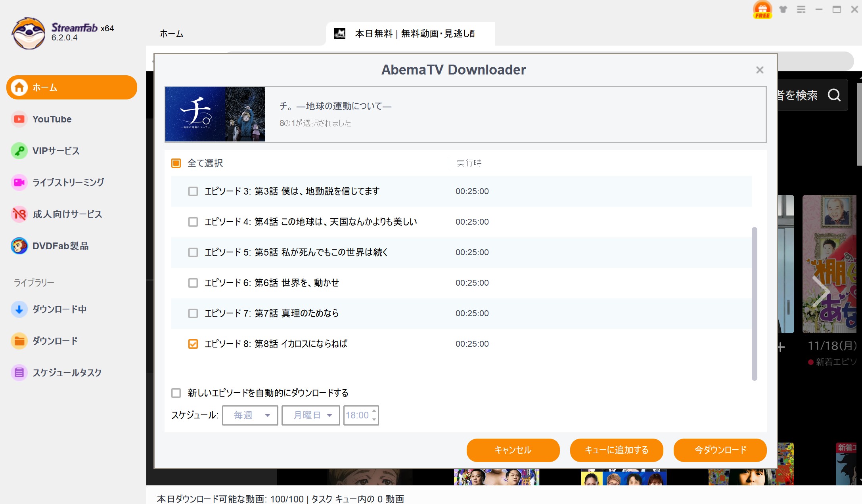Click the adult services 18 icon
The image size is (862, 504).
point(19,214)
